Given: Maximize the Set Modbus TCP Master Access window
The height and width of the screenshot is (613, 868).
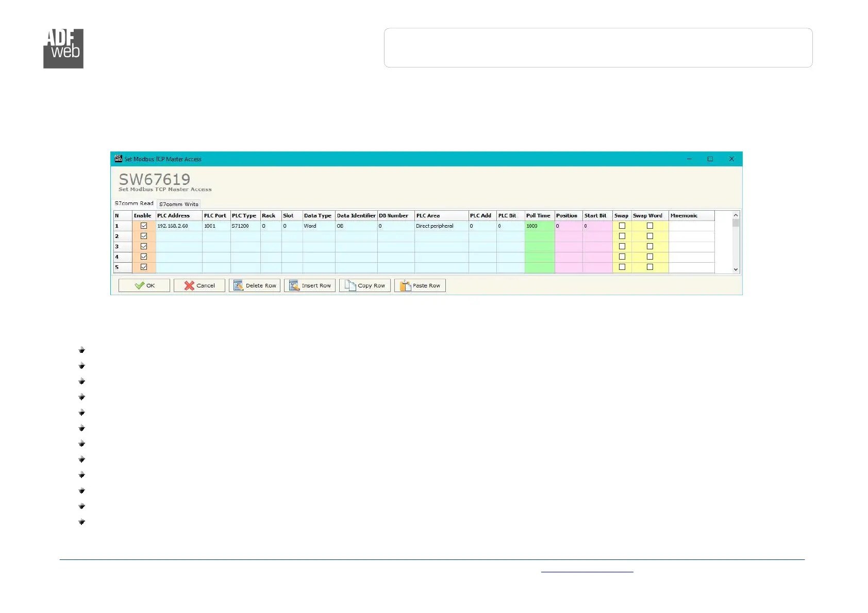Looking at the screenshot, I should click(x=710, y=159).
